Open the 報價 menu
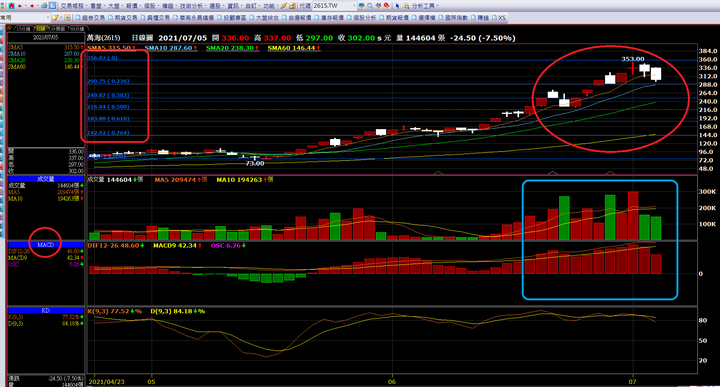The width and height of the screenshot is (720, 387). (131, 6)
